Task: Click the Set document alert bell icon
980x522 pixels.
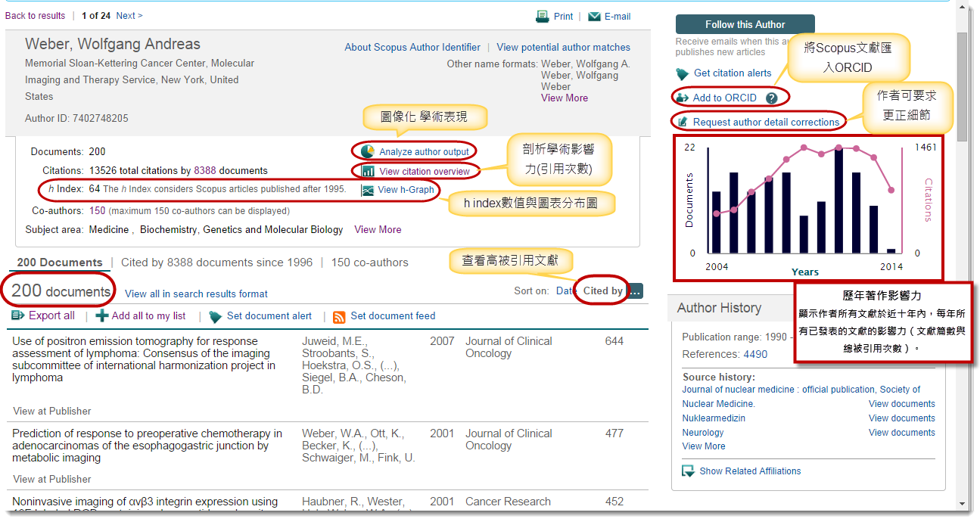Action: pos(215,316)
